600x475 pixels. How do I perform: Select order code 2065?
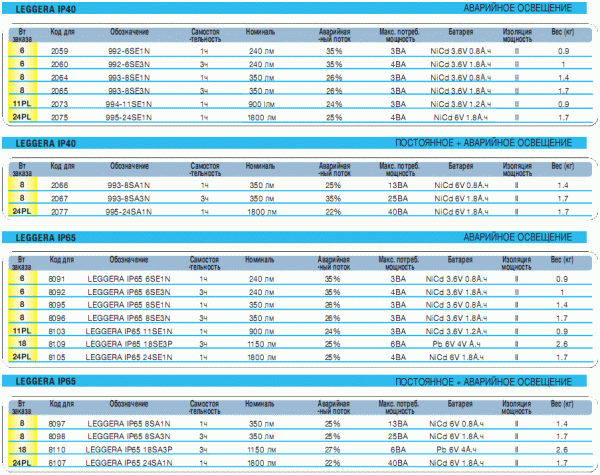click(59, 91)
